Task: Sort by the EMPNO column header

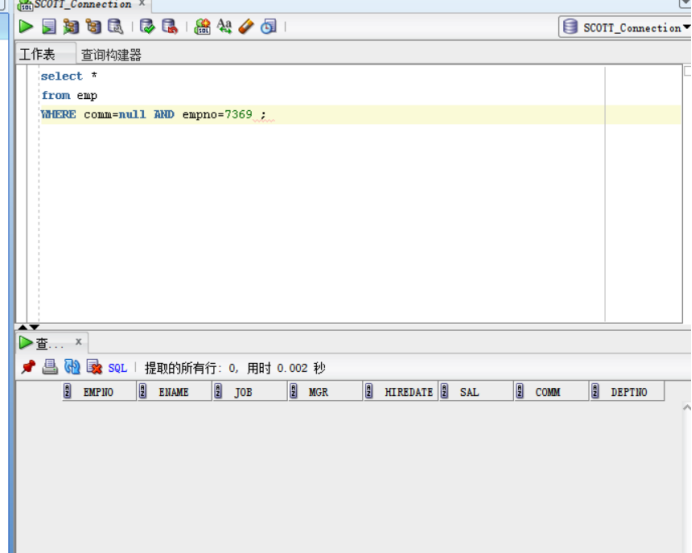Action: [x=99, y=392]
